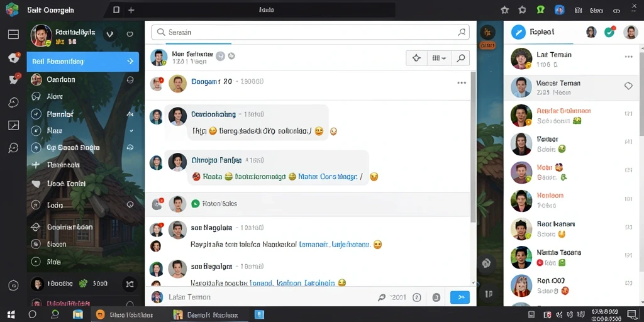
Task: Click the chat message list scrollbar
Action: [x=473, y=148]
